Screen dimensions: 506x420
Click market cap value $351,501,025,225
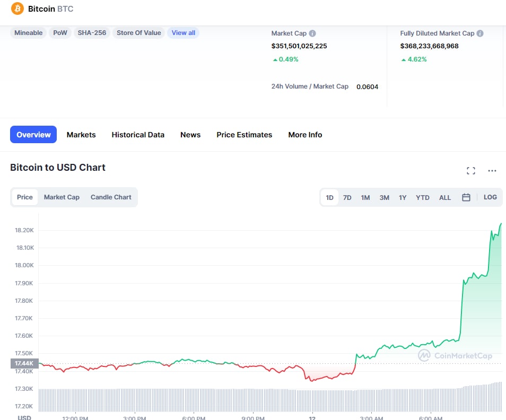coord(299,46)
